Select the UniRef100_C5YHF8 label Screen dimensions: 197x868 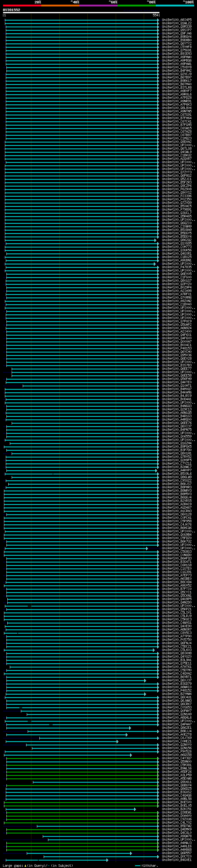(177, 47)
